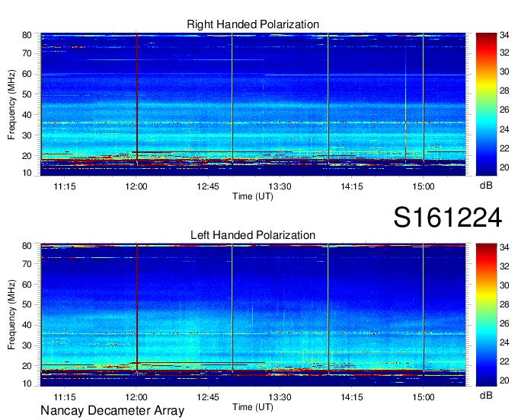Screen dimensions: 518x420
Task: Click the "dB" label under the upper colorbar
Action: [486, 186]
